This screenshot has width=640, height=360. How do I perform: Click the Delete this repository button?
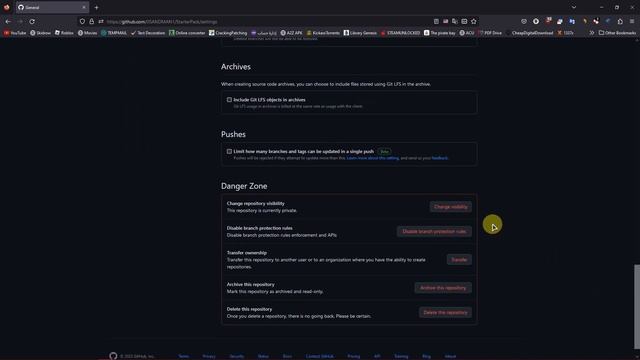[x=445, y=312]
